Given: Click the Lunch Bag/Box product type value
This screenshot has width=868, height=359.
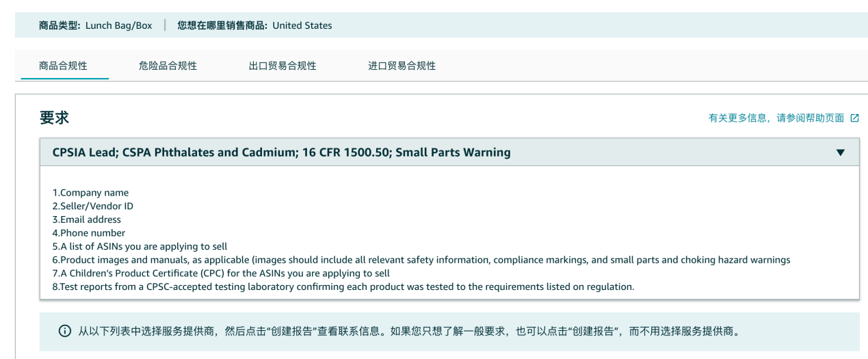Looking at the screenshot, I should pos(118,25).
